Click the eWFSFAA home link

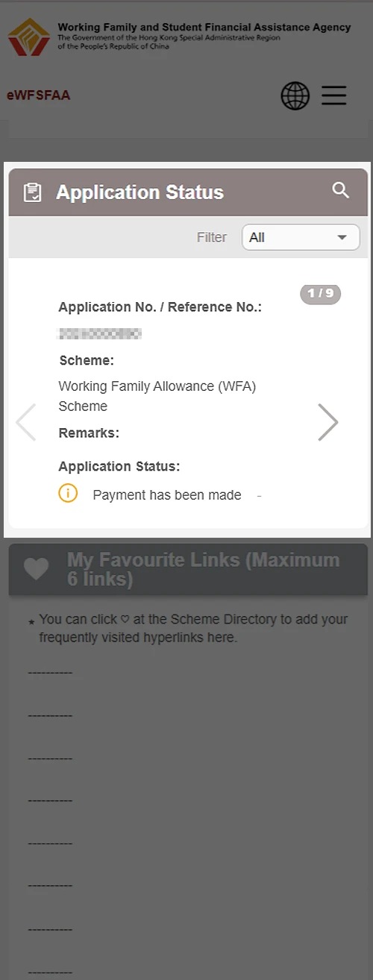tap(39, 95)
